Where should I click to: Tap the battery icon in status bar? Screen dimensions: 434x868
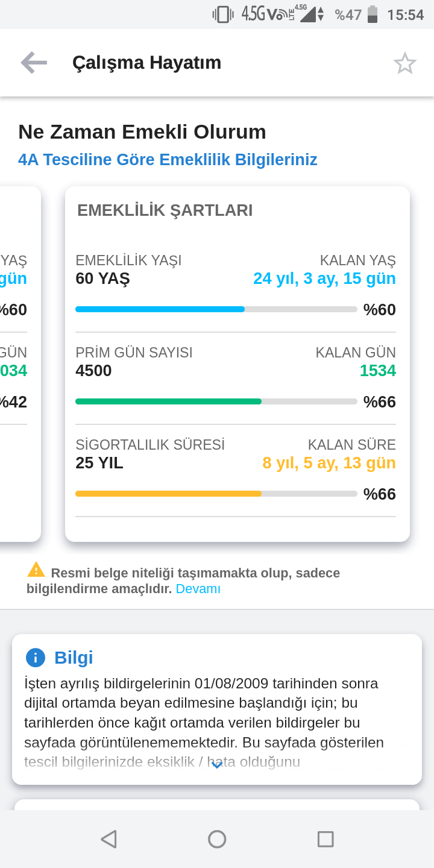pyautogui.click(x=373, y=14)
